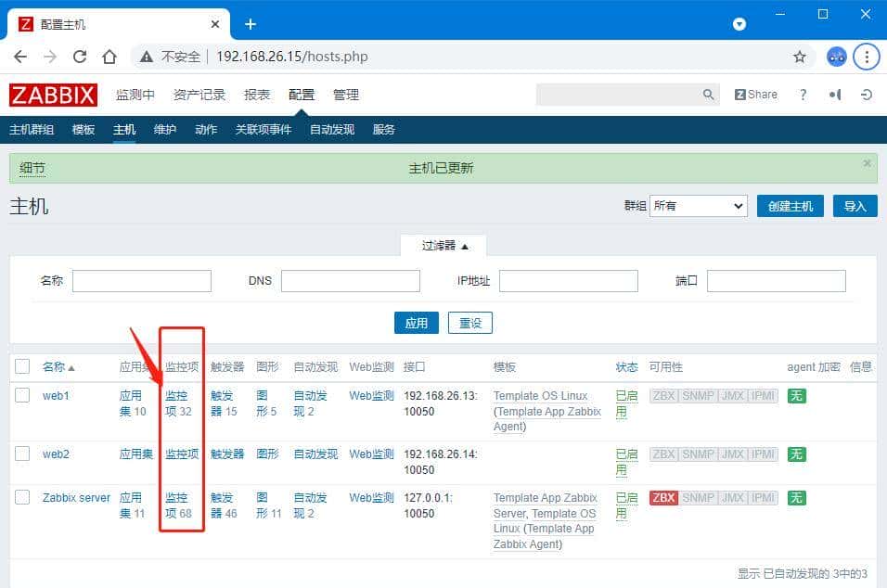Open Zabbix help via question mark icon
The image size is (887, 588).
point(803,94)
